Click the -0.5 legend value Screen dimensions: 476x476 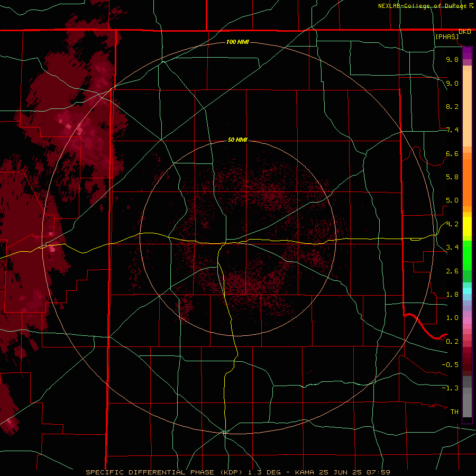click(450, 365)
